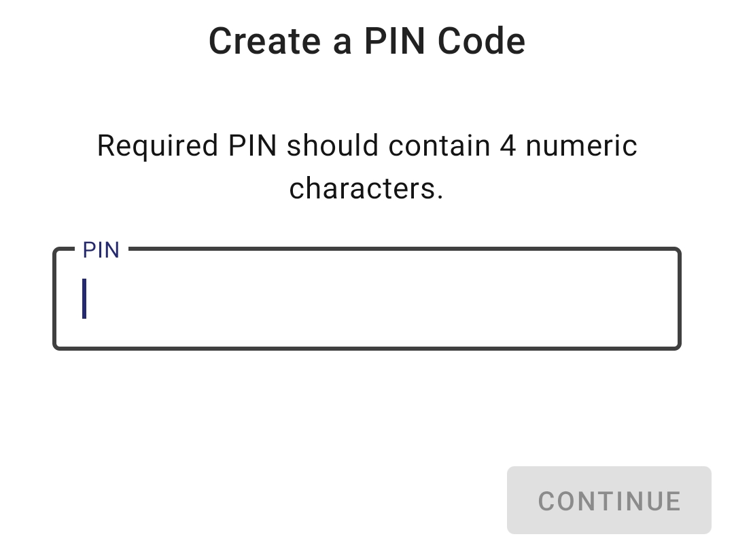734x560 pixels.
Task: Click the blinking text cursor in PIN field
Action: [x=84, y=298]
